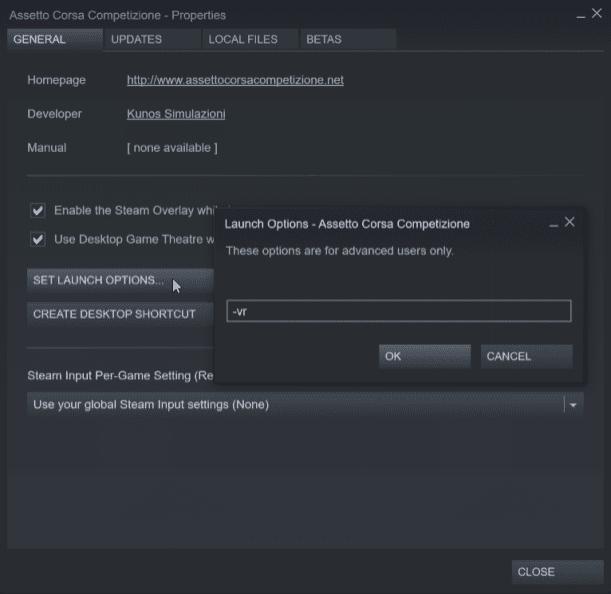Image resolution: width=611 pixels, height=594 pixels.
Task: Toggle Enable the Steam Overlay checkbox
Action: [38, 210]
